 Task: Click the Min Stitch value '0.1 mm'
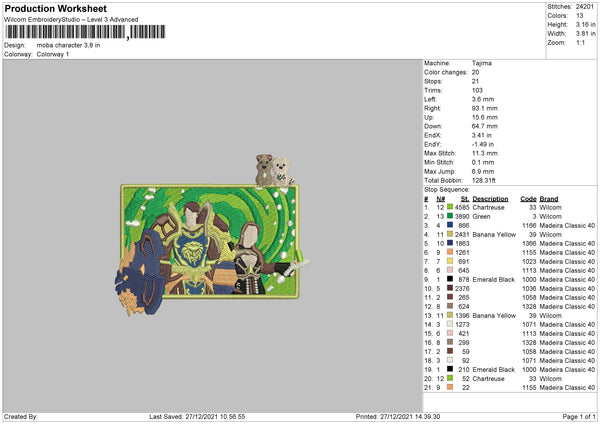point(483,162)
